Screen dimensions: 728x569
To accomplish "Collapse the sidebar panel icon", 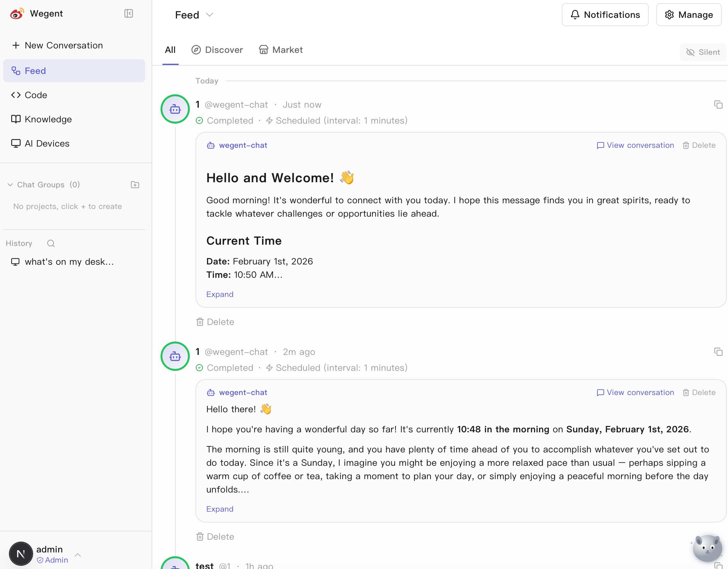I will coord(129,13).
